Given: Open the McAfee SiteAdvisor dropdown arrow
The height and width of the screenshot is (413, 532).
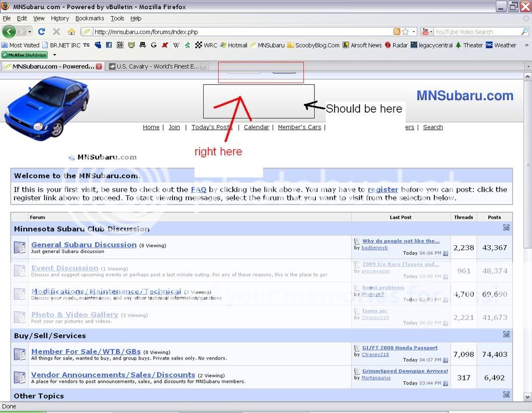Looking at the screenshot, I should (x=54, y=55).
